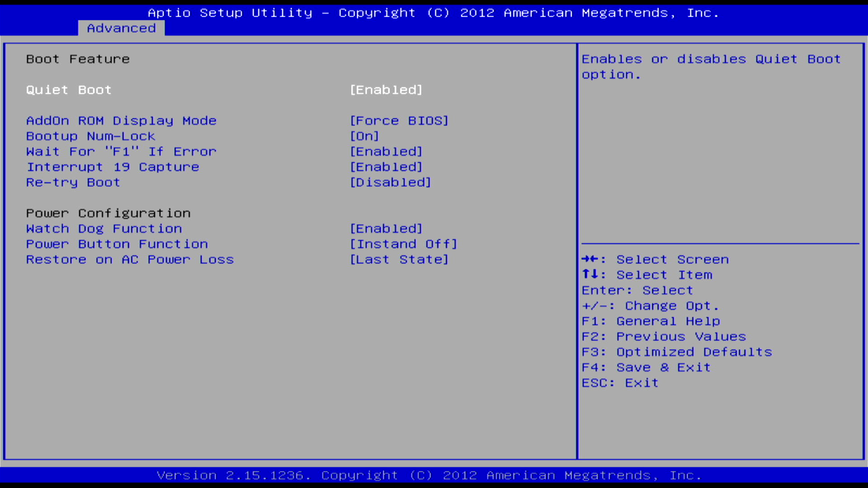Select Restore on AC Power Loss label

click(x=130, y=259)
